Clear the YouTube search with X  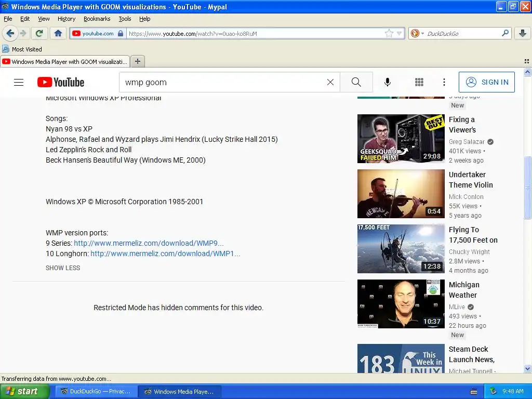tap(330, 82)
